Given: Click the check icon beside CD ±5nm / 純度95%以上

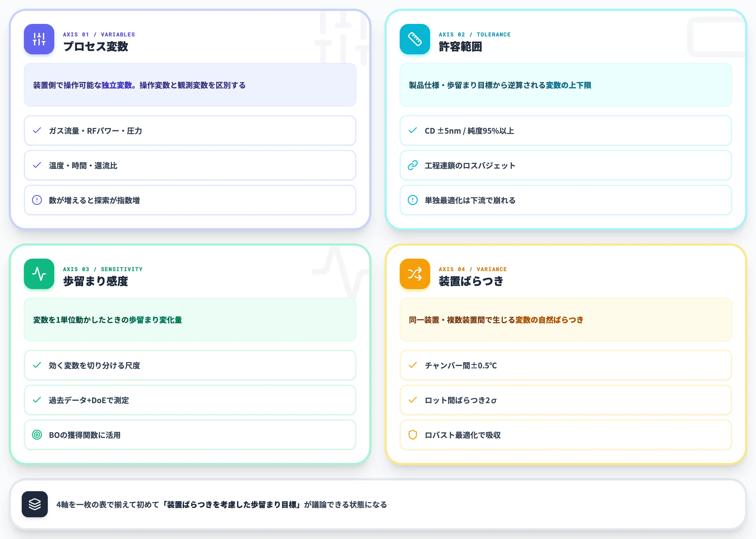Looking at the screenshot, I should (x=413, y=130).
